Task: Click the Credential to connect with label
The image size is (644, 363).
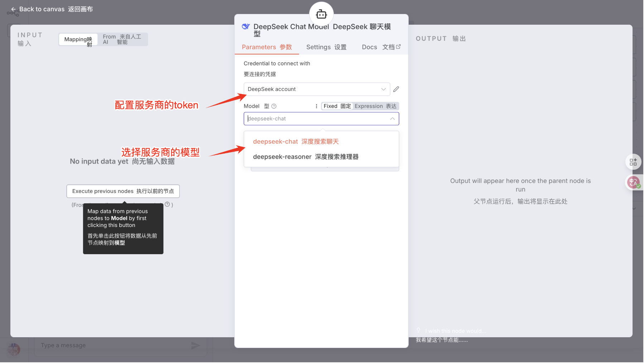Action: [x=277, y=64]
